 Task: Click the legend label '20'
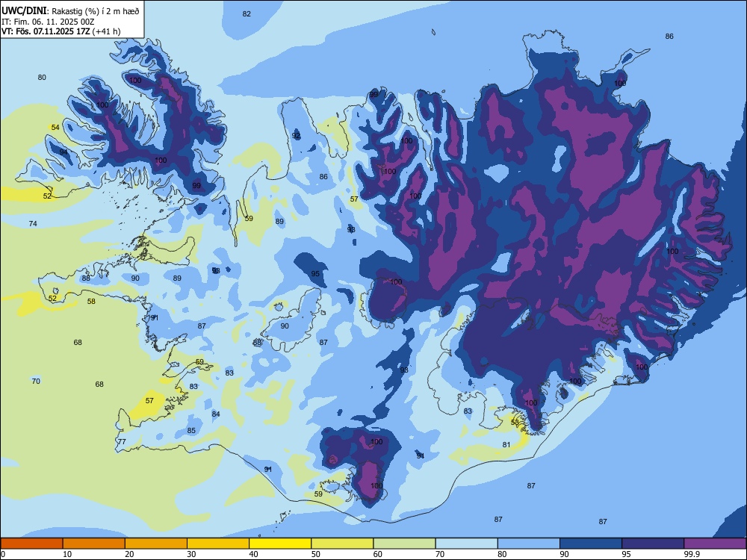coord(129,554)
